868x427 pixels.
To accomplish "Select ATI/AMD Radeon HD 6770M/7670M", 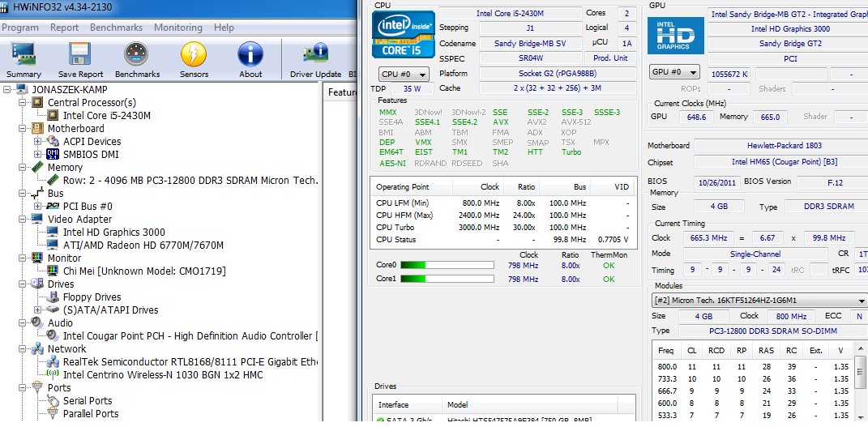I will [143, 245].
